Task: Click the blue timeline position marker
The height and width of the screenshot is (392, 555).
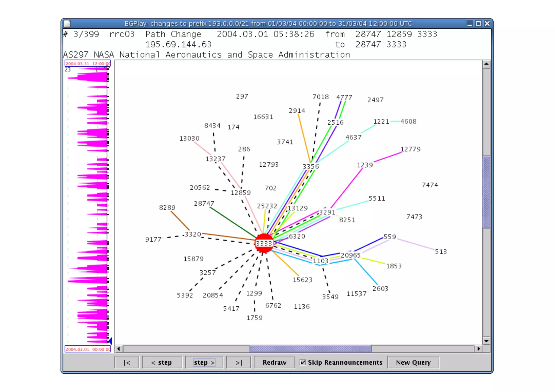Action: click(110, 341)
